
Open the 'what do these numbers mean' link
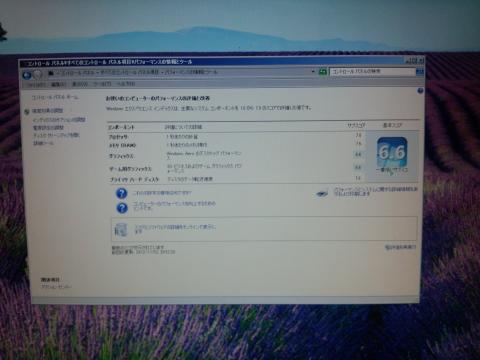[162, 193]
